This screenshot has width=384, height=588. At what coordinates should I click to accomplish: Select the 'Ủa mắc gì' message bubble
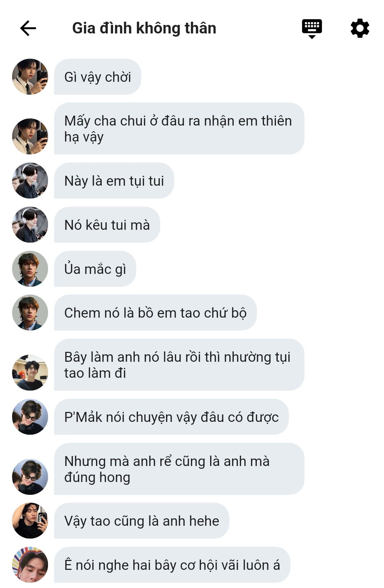point(95,269)
